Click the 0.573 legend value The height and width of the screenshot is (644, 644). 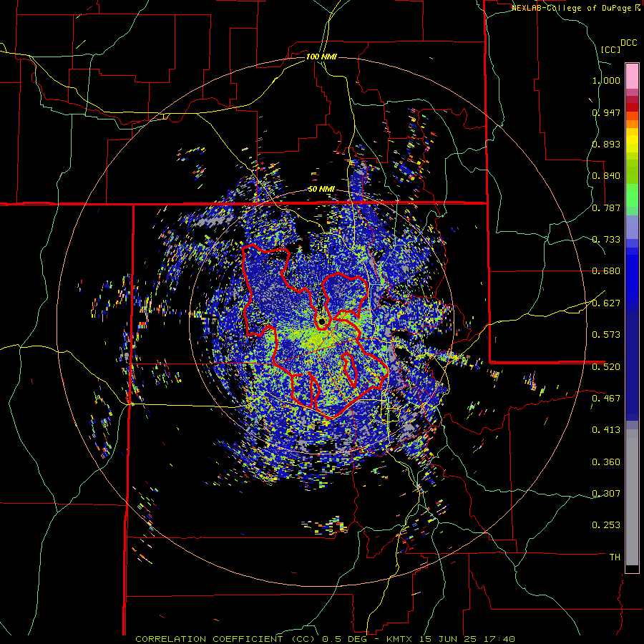(x=606, y=335)
